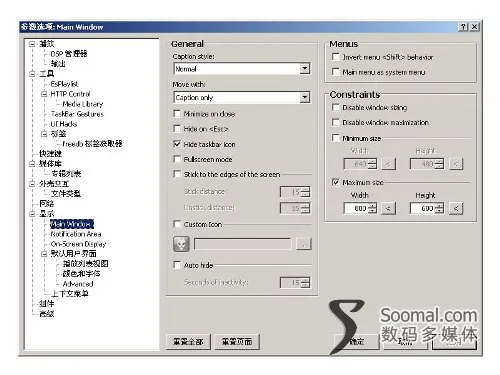Select Main Window tree item

coord(72,224)
